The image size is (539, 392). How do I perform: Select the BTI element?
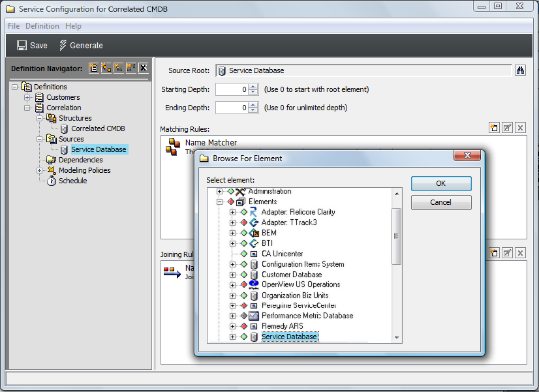267,243
